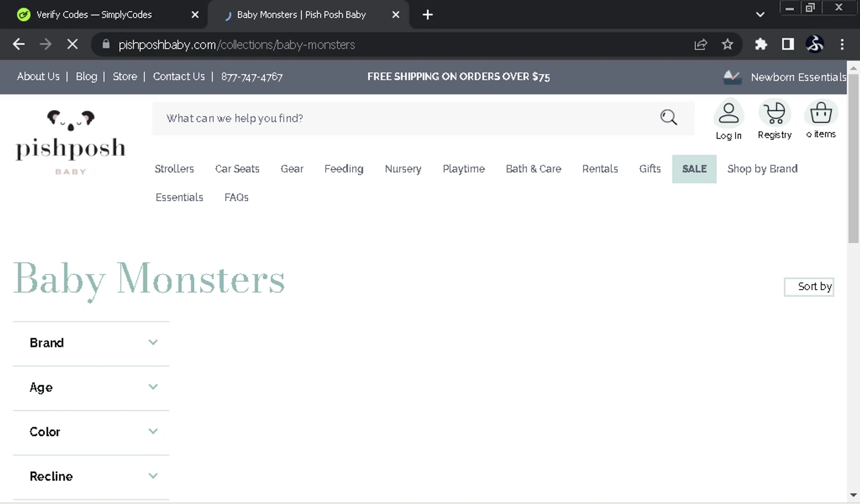The width and height of the screenshot is (860, 504).
Task: Open the Strollers menu
Action: coord(174,169)
